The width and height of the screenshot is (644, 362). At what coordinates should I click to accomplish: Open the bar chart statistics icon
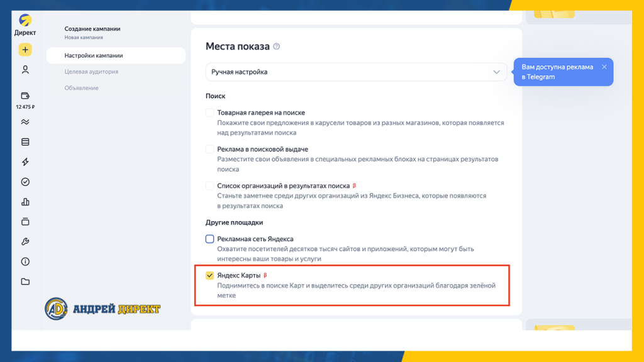click(25, 202)
